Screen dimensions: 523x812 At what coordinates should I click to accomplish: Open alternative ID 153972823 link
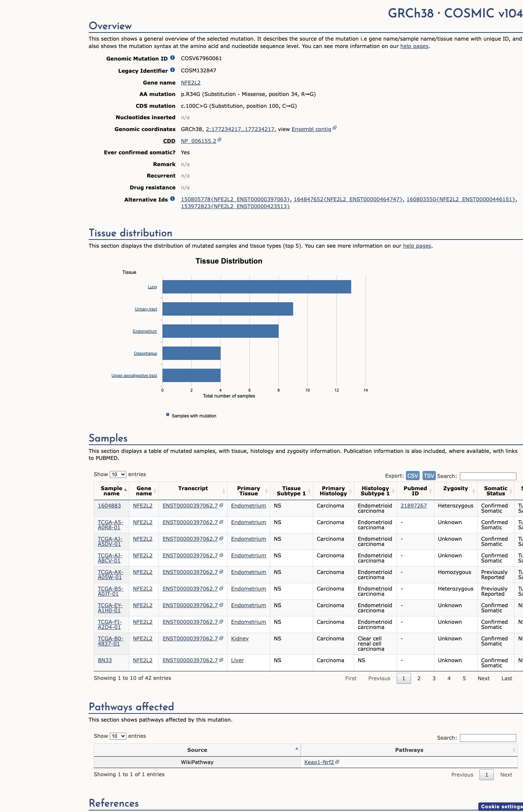tap(235, 206)
